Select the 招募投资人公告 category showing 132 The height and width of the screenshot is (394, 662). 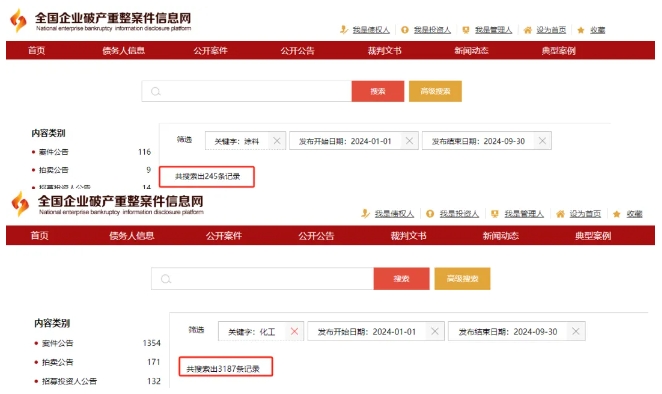click(69, 381)
